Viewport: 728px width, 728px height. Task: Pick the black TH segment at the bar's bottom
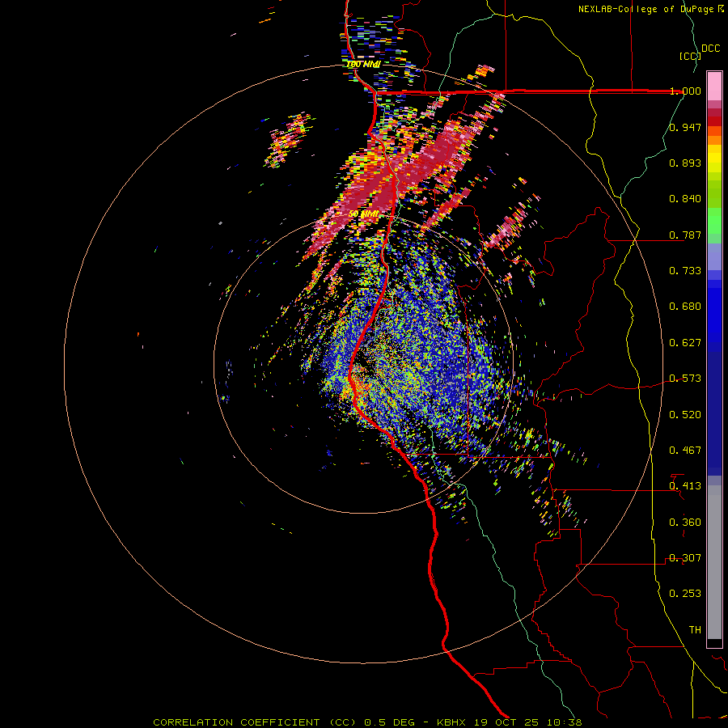tap(714, 642)
